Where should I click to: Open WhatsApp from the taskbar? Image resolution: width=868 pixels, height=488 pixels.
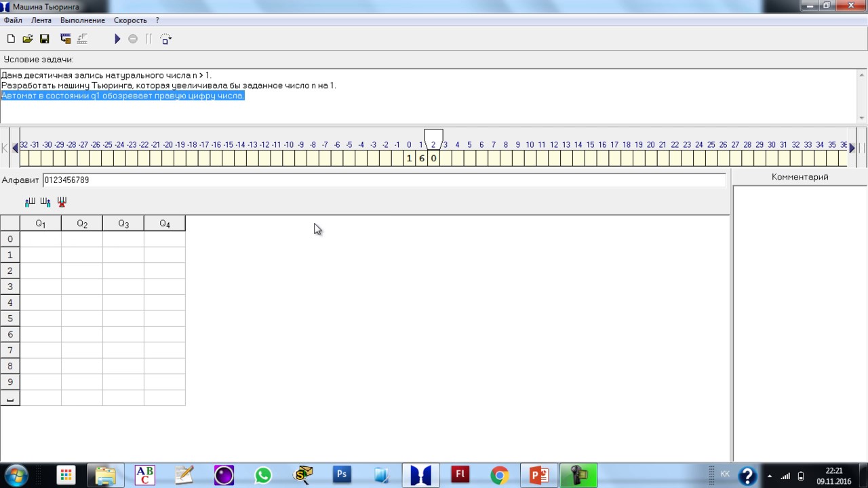tap(263, 475)
